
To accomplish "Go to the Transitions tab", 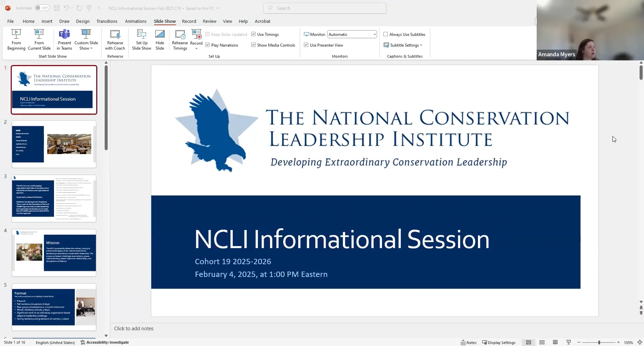I will (x=107, y=21).
